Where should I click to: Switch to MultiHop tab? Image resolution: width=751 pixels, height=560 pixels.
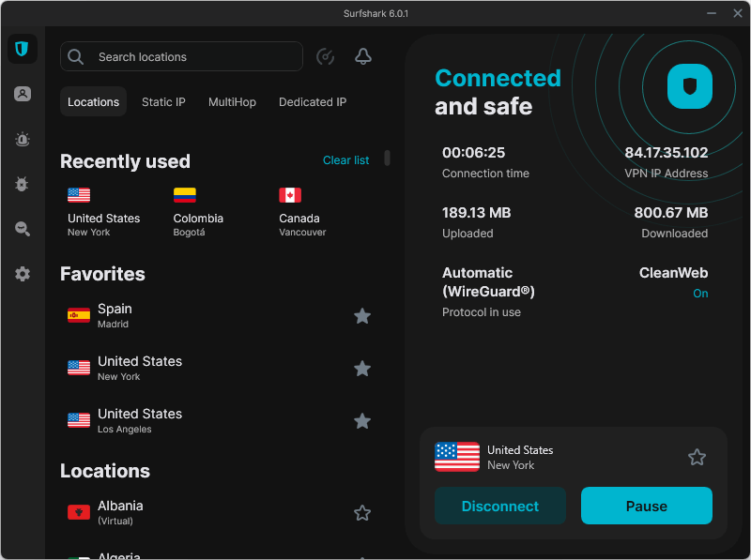(232, 102)
